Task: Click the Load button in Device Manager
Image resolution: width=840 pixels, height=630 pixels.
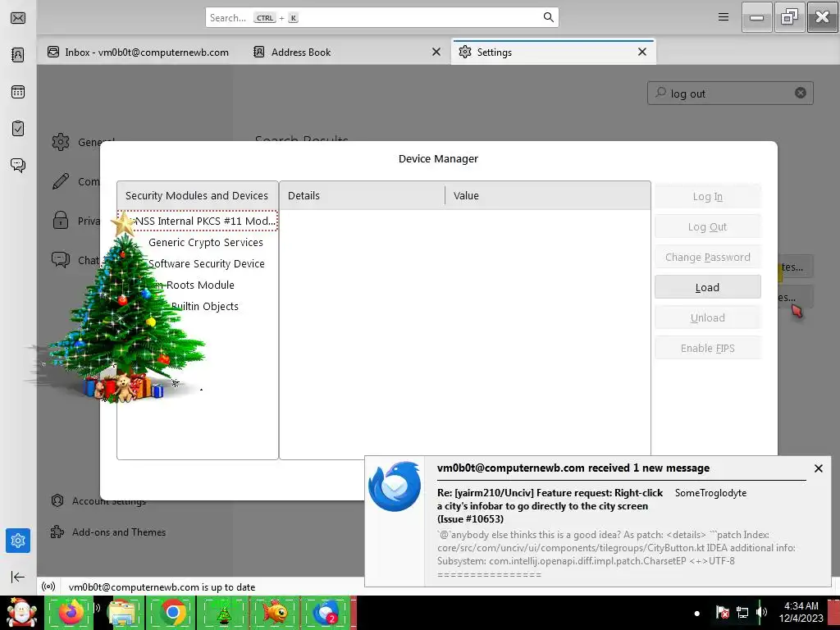Action: click(x=707, y=287)
